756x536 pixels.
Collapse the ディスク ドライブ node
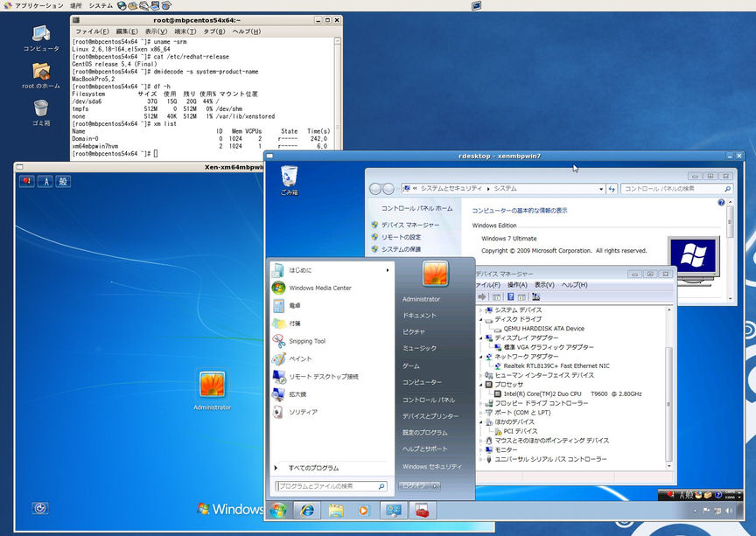[x=480, y=319]
